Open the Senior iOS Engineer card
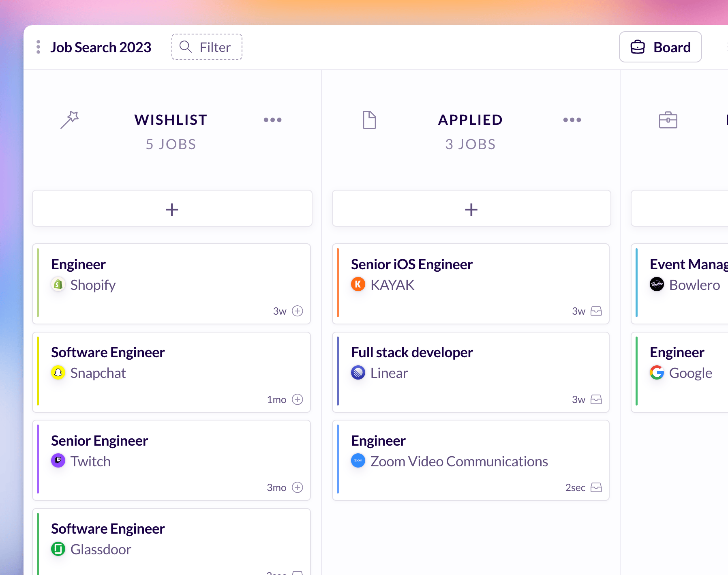The image size is (728, 575). (471, 284)
